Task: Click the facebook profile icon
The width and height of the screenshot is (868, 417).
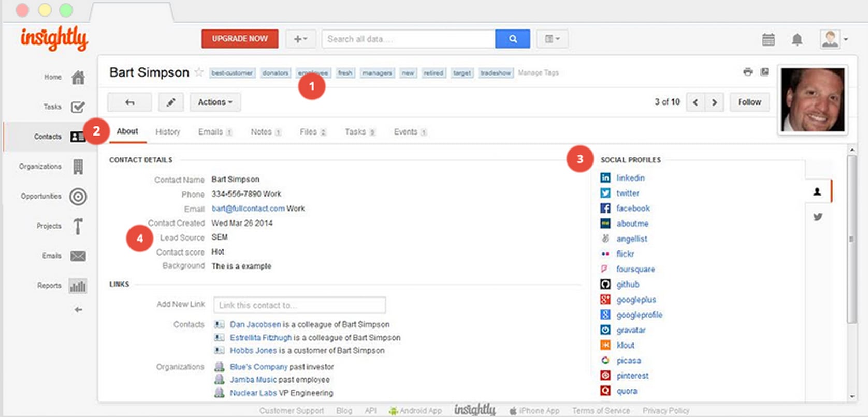Action: point(605,209)
